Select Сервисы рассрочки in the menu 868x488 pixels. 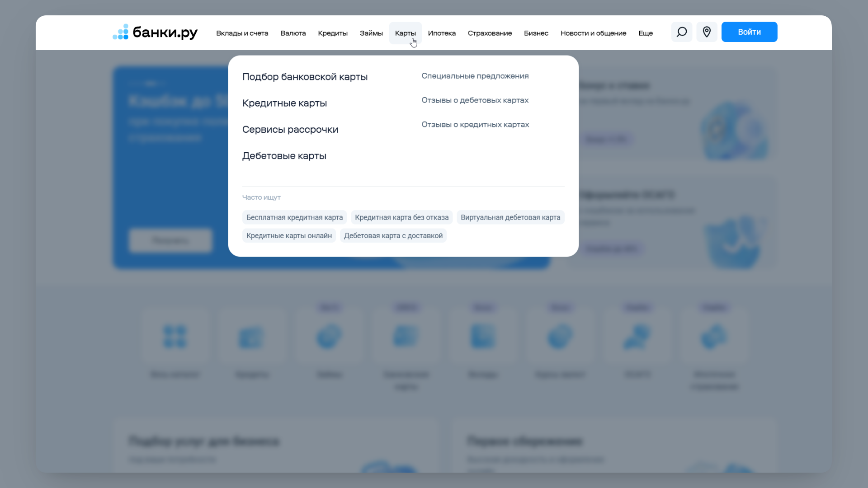click(290, 130)
